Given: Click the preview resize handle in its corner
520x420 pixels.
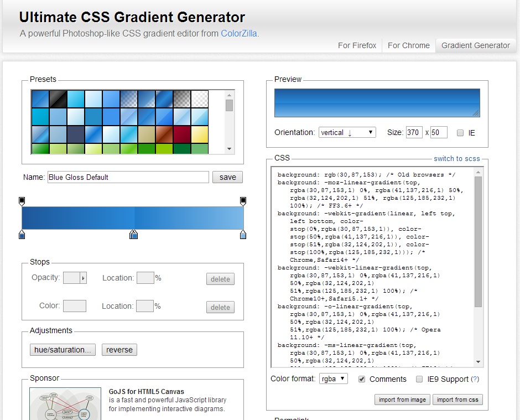Looking at the screenshot, I should (x=476, y=113).
